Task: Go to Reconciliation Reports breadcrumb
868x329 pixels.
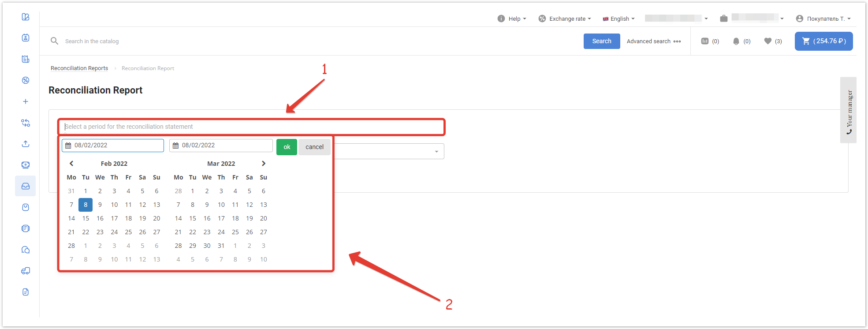Action: [79, 68]
